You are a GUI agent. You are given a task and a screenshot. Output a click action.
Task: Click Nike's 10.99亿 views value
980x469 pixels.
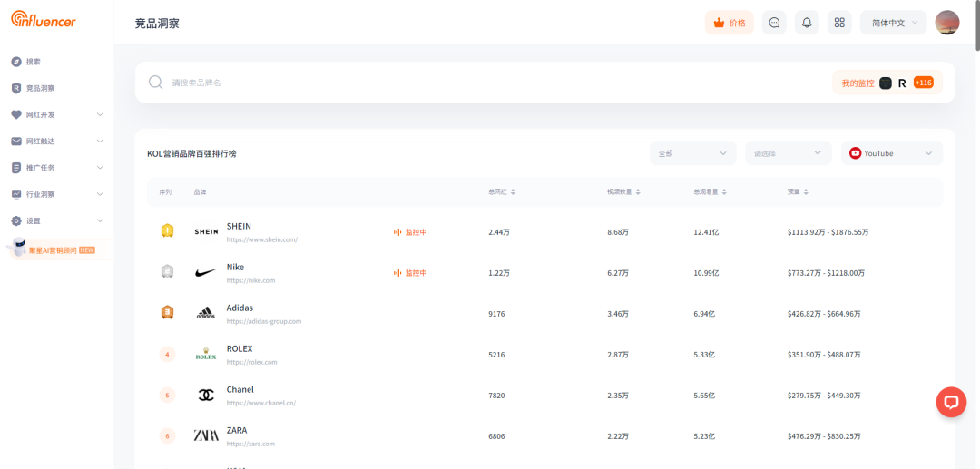point(706,273)
